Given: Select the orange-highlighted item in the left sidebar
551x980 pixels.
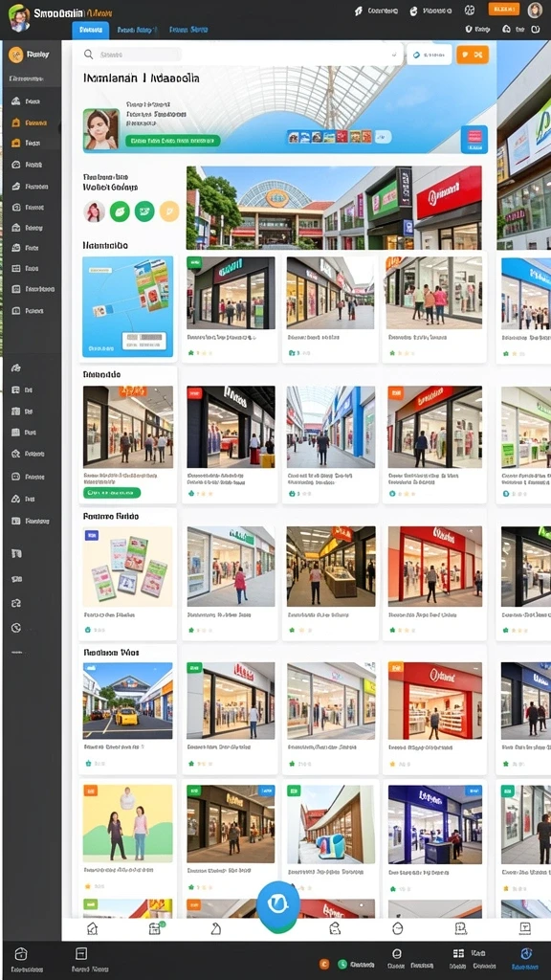Looking at the screenshot, I should [31, 122].
